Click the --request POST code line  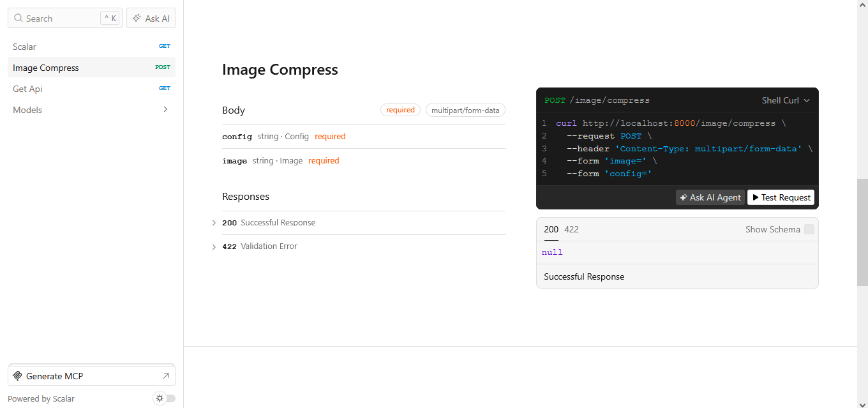tap(610, 136)
